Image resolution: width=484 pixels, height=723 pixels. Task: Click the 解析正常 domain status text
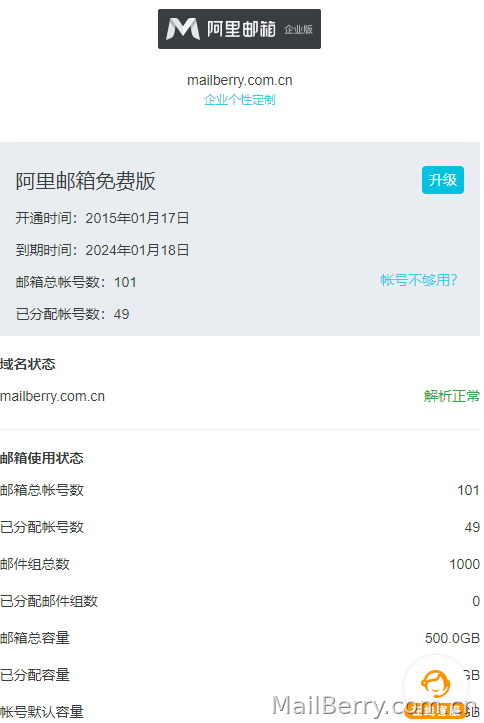coord(452,396)
